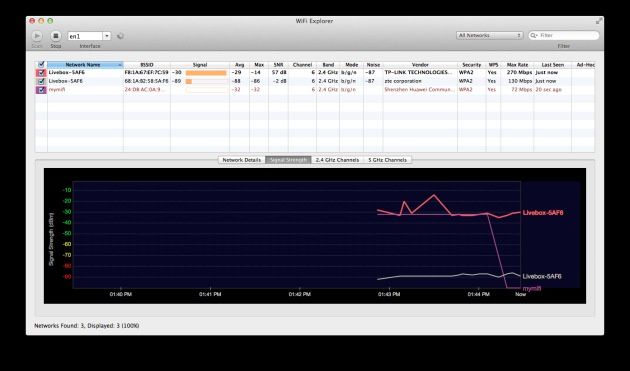This screenshot has height=371, width=630.
Task: Click the 57 dB SNR cell
Action: click(x=279, y=73)
